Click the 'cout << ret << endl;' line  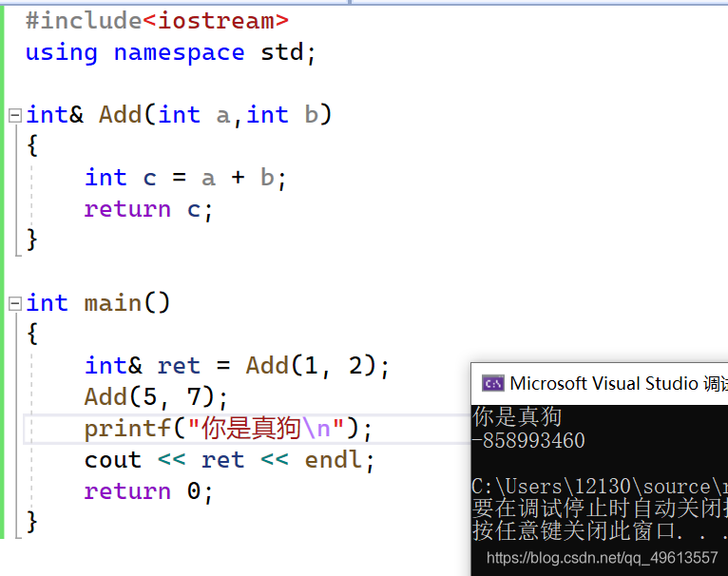[x=229, y=460]
